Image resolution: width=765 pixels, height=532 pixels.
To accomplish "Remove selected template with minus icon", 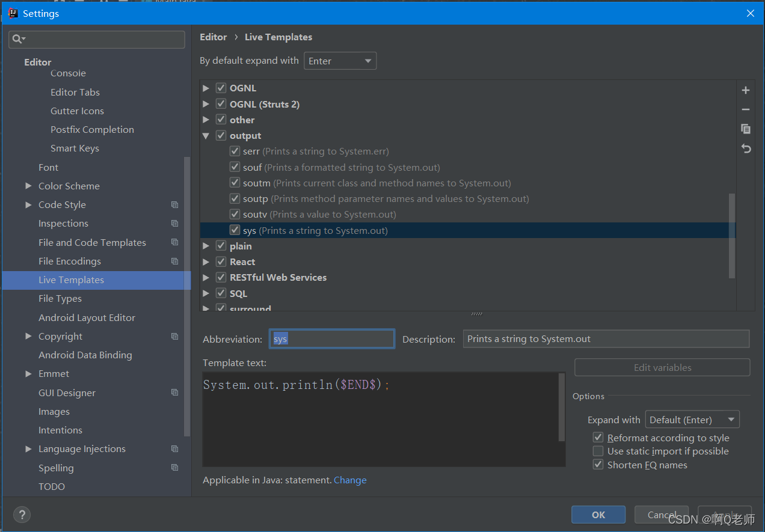I will pyautogui.click(x=746, y=109).
